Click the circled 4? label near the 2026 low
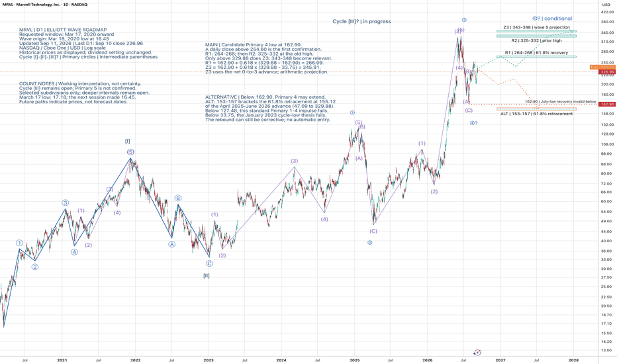 pos(474,123)
